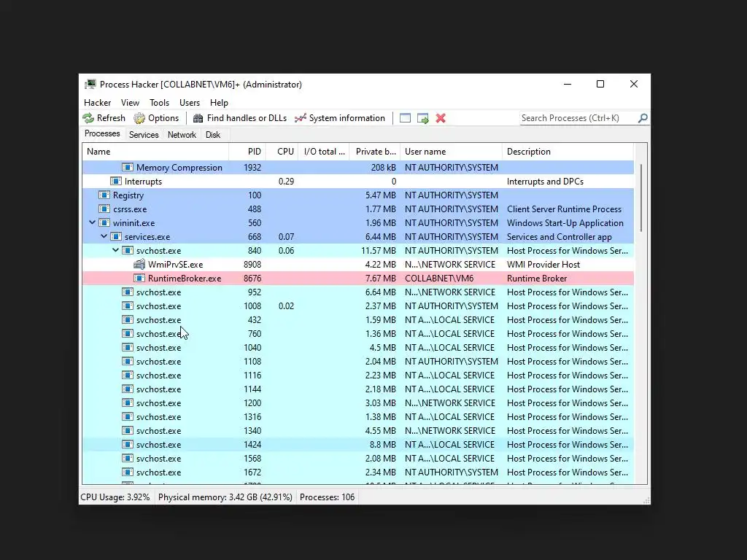Click icon of svchost.exe PID 952
Screen dimensions: 747x560
point(127,292)
